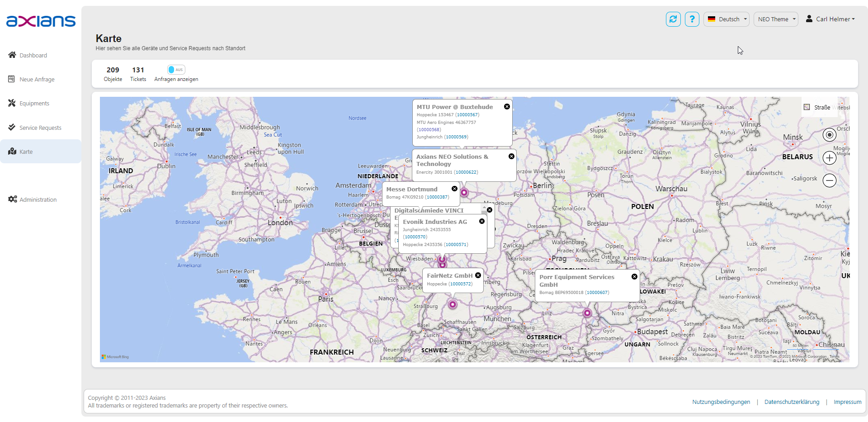Click the Dashboard home icon
Viewport: 868px width, 422px height.
(12, 55)
